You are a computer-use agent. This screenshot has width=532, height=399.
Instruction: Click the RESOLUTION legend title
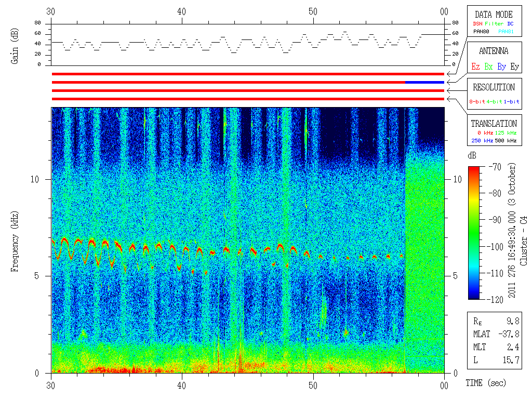point(494,87)
